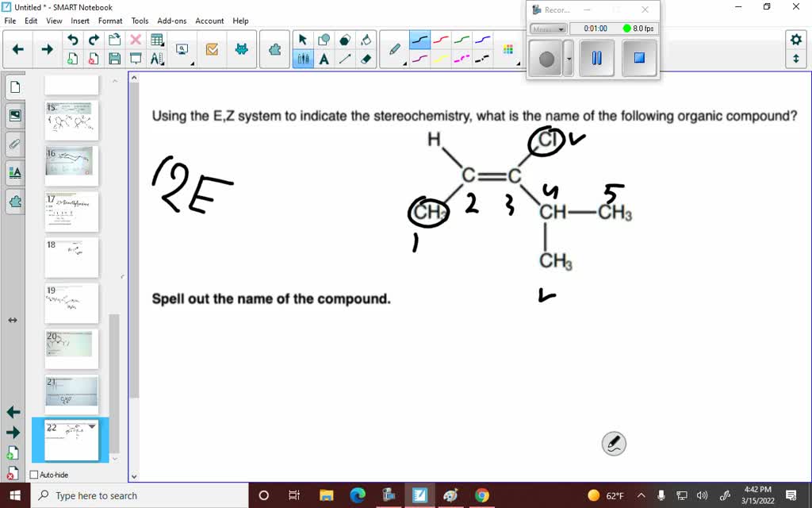This screenshot has width=812, height=508.
Task: Expand the pen tool options arrow
Action: [404, 63]
